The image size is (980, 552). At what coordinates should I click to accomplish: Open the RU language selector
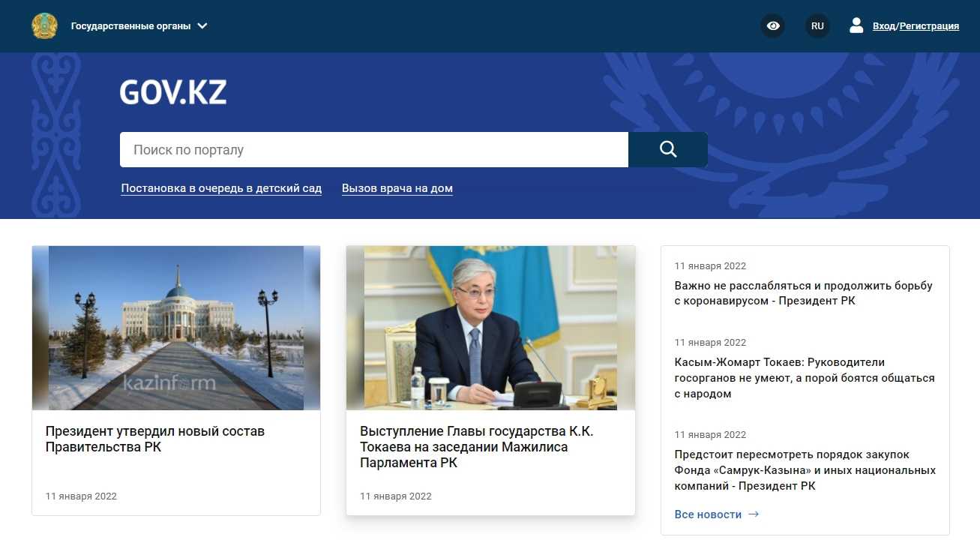point(817,26)
